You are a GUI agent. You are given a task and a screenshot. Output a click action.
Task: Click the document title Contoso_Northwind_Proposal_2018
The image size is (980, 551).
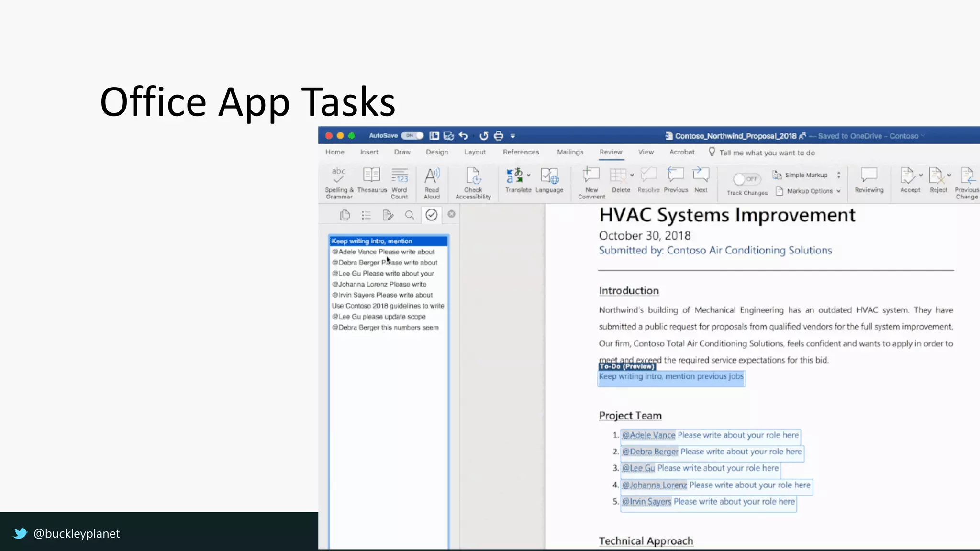coord(735,136)
